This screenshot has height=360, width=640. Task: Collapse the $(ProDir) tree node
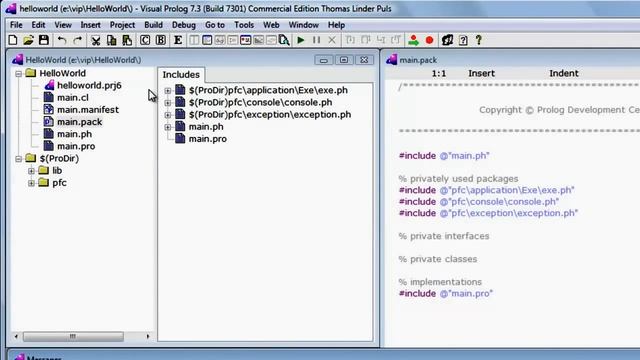[x=18, y=158]
